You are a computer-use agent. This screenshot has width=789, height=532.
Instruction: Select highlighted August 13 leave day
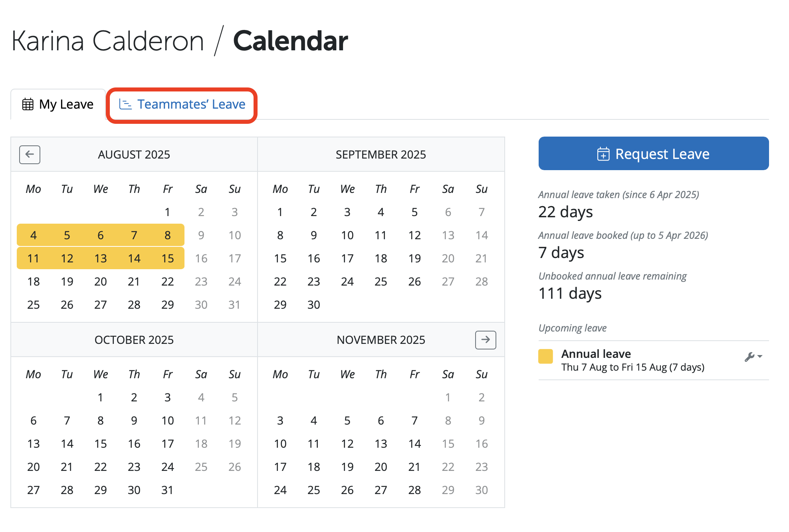pos(101,258)
